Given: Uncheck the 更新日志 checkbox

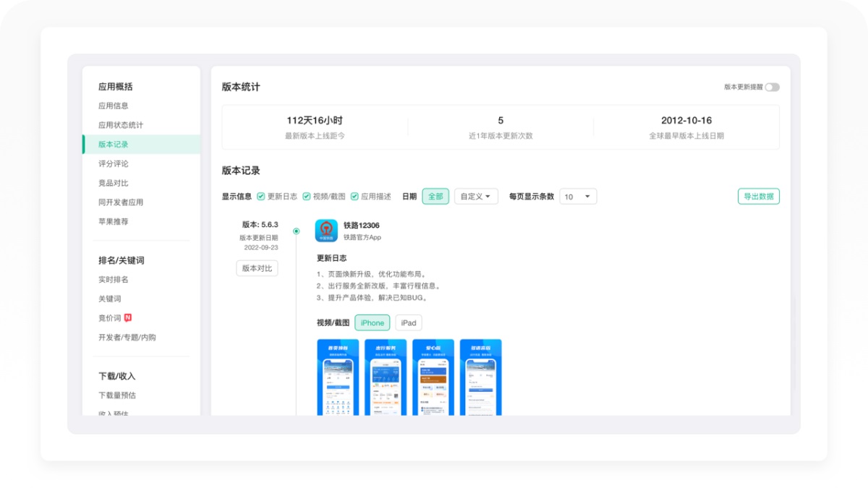Looking at the screenshot, I should pyautogui.click(x=261, y=197).
